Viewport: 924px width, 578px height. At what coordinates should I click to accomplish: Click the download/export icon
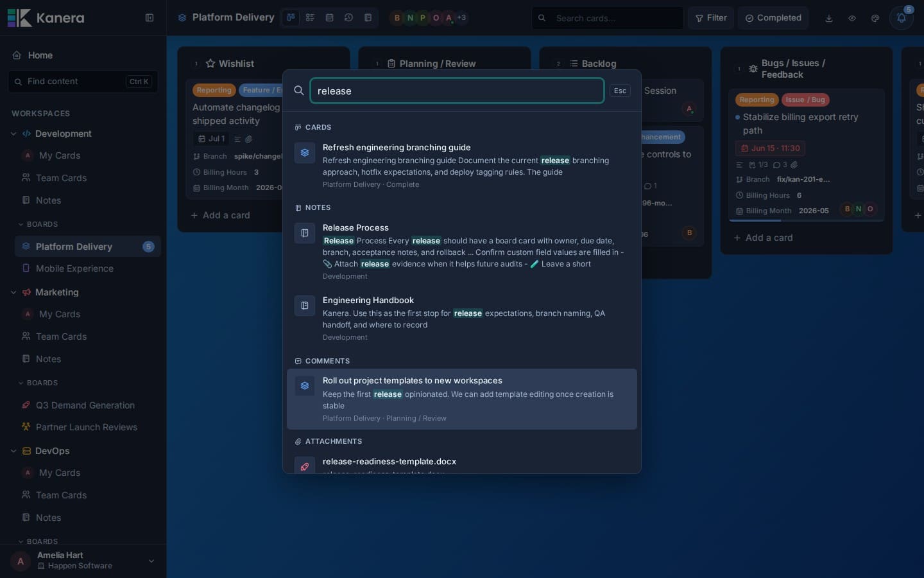(829, 18)
